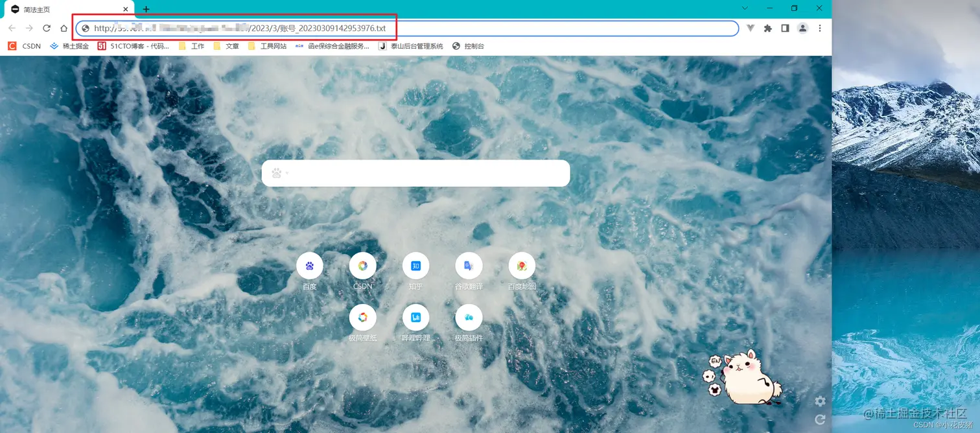Click the address bar URL field
980x433 pixels.
click(x=407, y=29)
